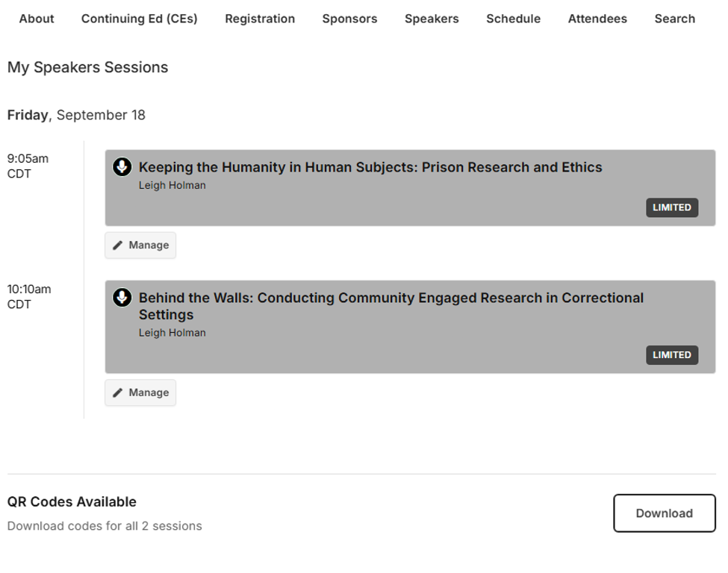Open Keeping the Humanity in Human Subjects session
The image size is (728, 573).
coord(370,167)
